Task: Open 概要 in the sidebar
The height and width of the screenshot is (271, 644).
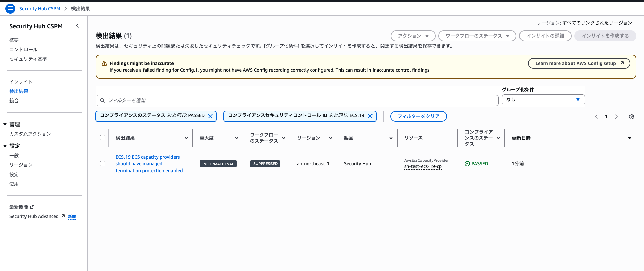Action: (14, 40)
